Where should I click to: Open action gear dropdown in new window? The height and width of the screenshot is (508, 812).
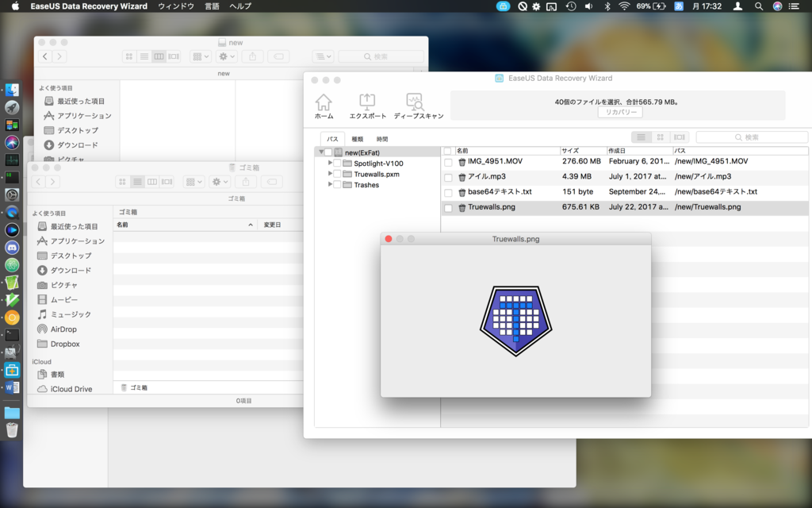pos(226,56)
